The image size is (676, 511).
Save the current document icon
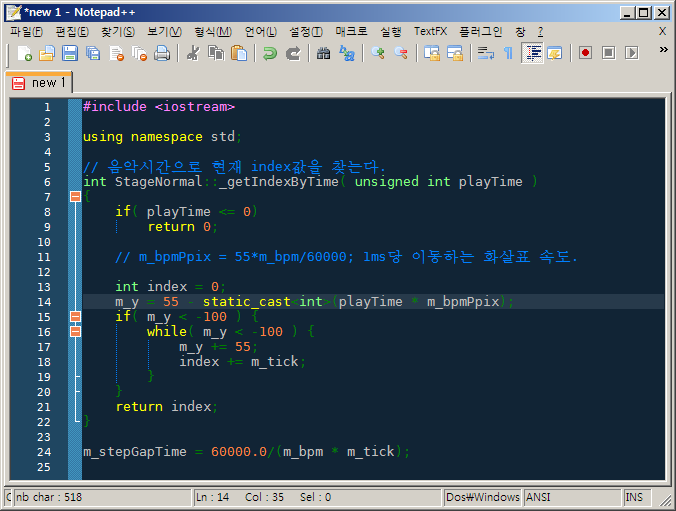click(70, 53)
